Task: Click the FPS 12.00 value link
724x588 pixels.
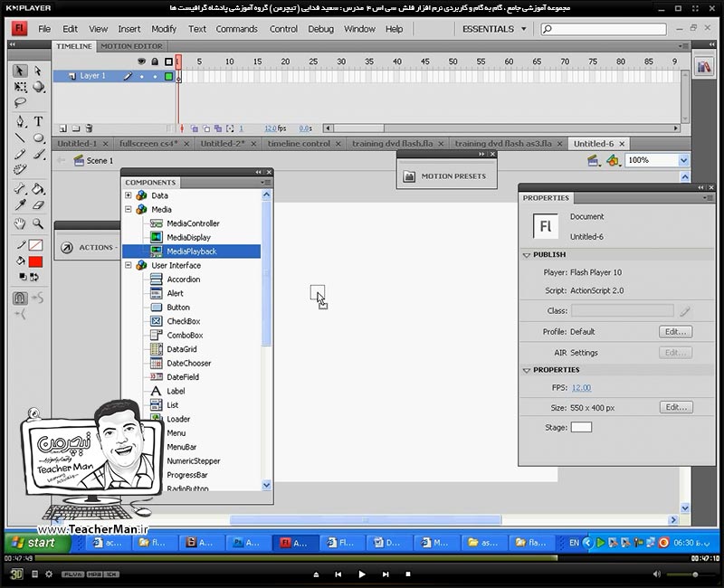Action: tap(581, 388)
